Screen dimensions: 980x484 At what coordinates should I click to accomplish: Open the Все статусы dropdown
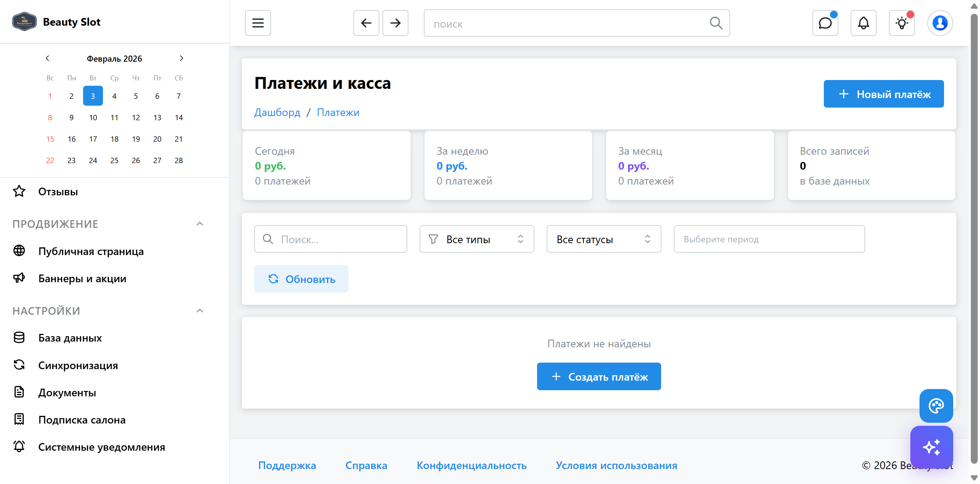coord(603,239)
